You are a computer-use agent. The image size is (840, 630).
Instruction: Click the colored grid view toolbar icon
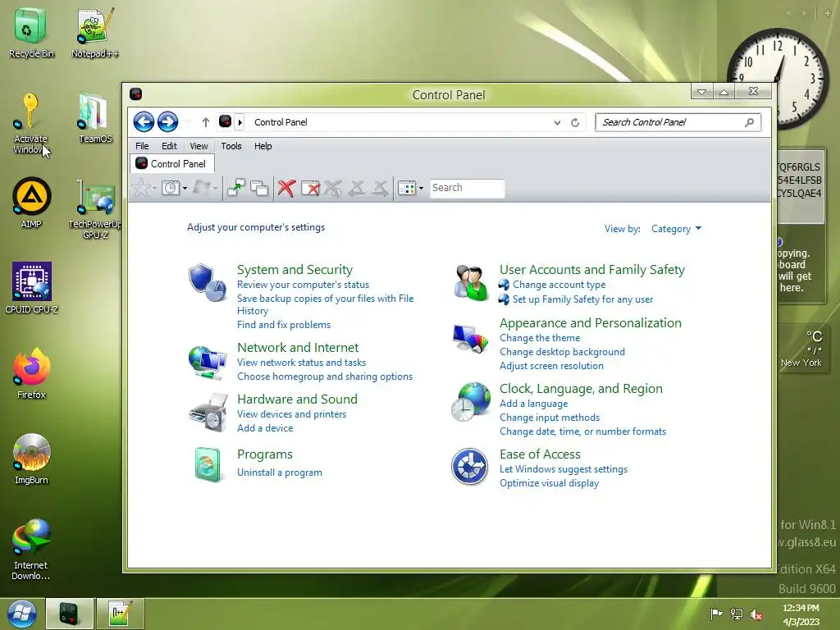(x=407, y=188)
